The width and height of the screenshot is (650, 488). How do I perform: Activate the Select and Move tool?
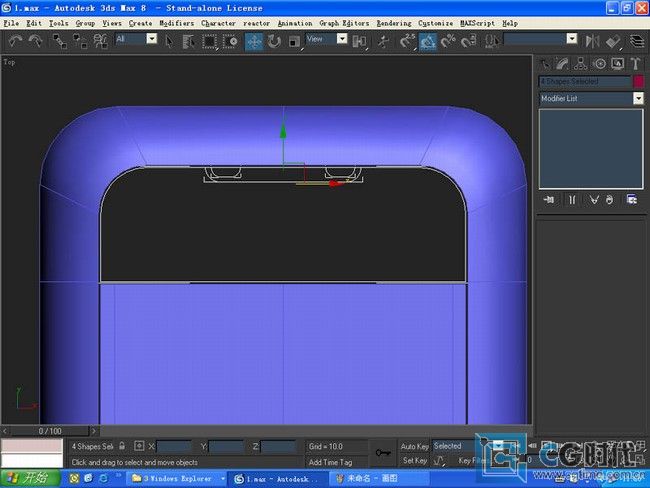pos(254,41)
